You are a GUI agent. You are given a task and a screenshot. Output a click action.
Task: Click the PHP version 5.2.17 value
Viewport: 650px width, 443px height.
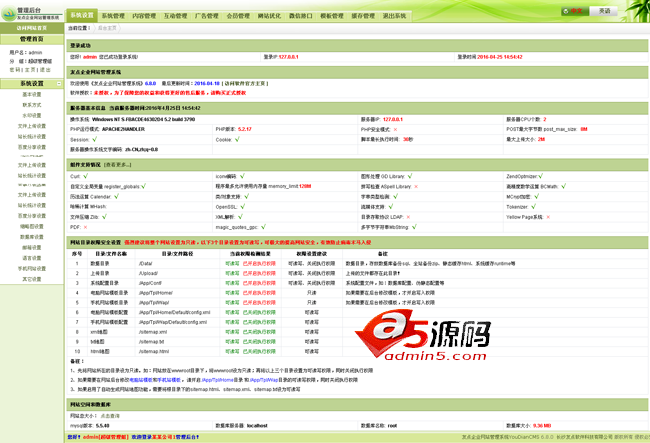pos(245,129)
